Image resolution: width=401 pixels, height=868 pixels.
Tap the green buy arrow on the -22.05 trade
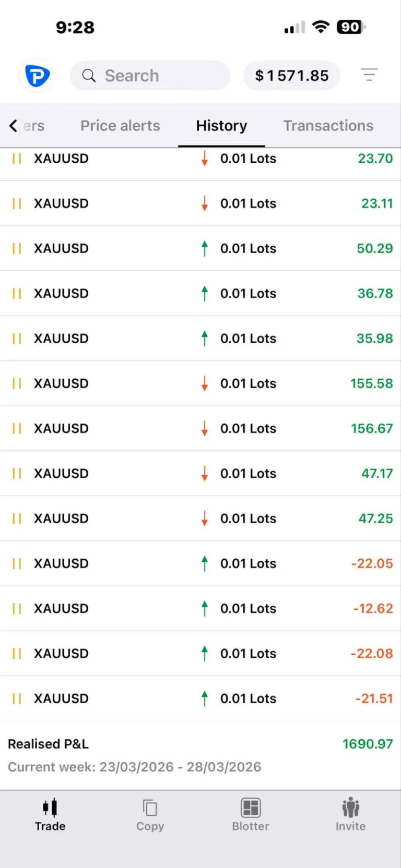click(205, 563)
